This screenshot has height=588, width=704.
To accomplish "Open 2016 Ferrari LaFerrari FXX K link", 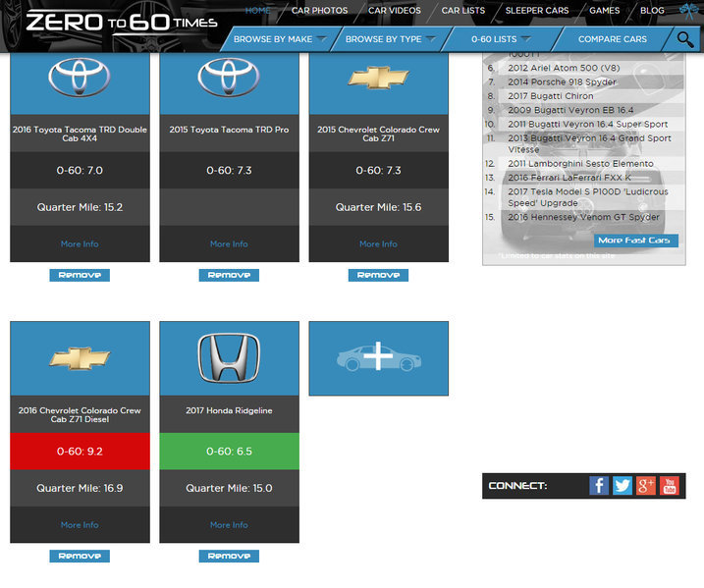I will click(x=569, y=178).
